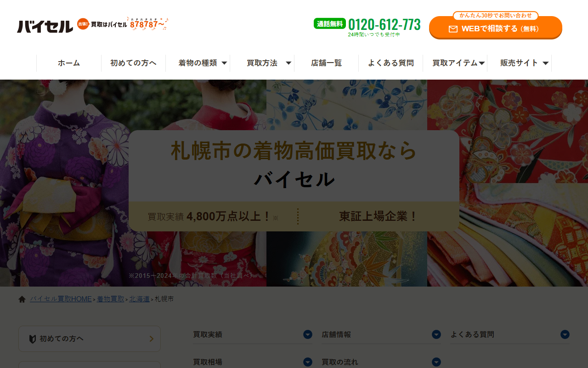Click the footnote ※2015〜2024年の合計買取数
588x368 pixels.
tap(191, 275)
